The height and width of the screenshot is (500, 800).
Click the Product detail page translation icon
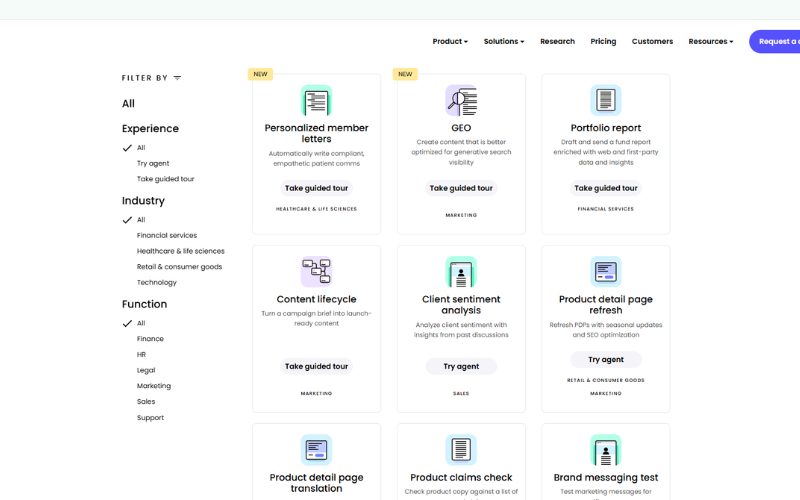[x=316, y=450]
